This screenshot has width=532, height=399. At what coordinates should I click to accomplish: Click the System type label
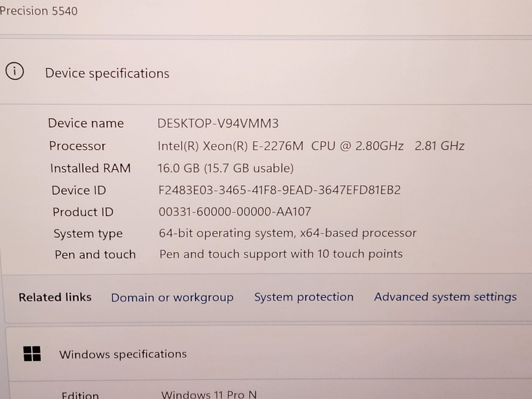tap(88, 234)
